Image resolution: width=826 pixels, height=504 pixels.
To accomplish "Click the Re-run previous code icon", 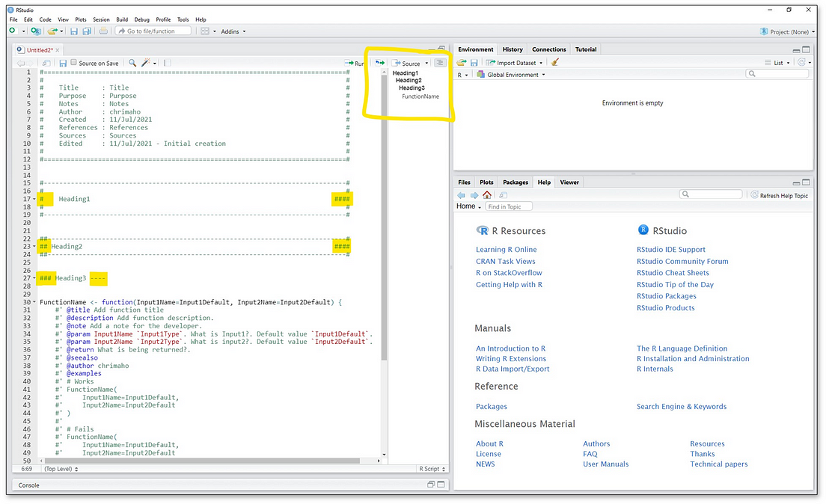I will (x=380, y=63).
